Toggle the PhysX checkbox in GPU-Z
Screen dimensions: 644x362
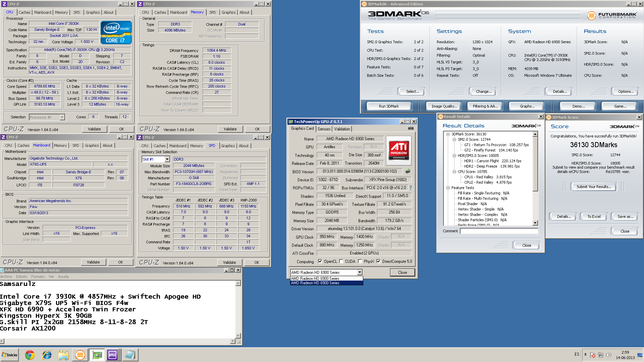click(x=360, y=261)
